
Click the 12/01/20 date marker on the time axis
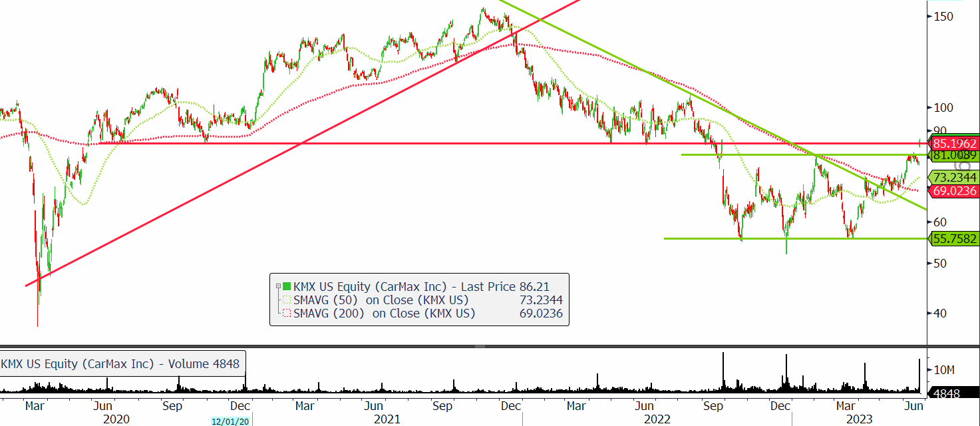tap(230, 421)
